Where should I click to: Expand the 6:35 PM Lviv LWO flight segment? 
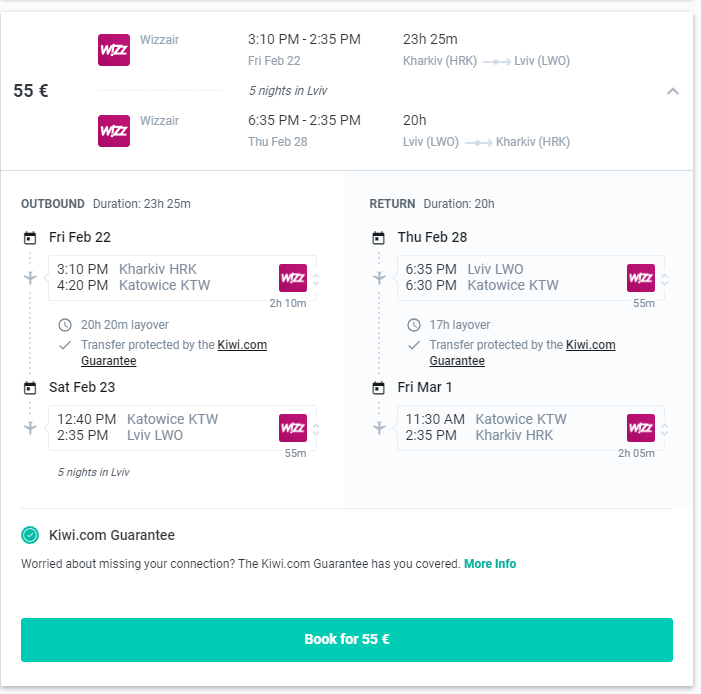[665, 279]
